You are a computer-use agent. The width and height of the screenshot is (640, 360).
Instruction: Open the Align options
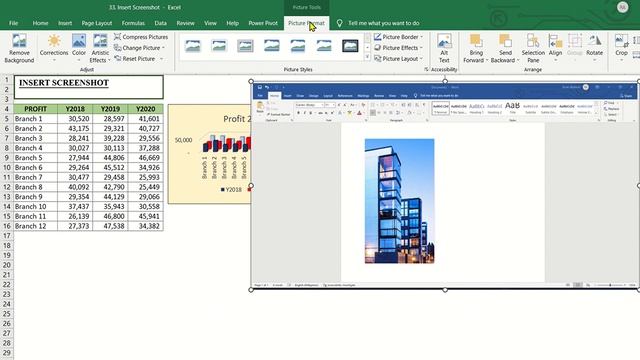(x=556, y=47)
